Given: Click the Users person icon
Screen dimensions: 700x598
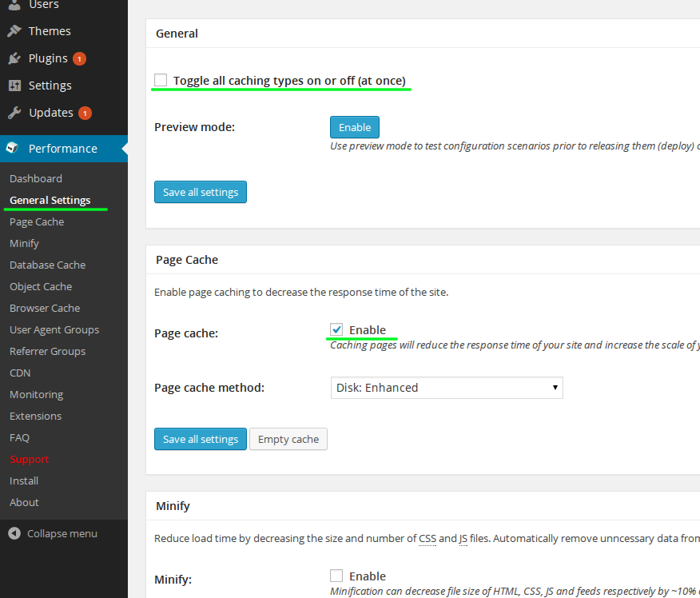Looking at the screenshot, I should 14,5.
